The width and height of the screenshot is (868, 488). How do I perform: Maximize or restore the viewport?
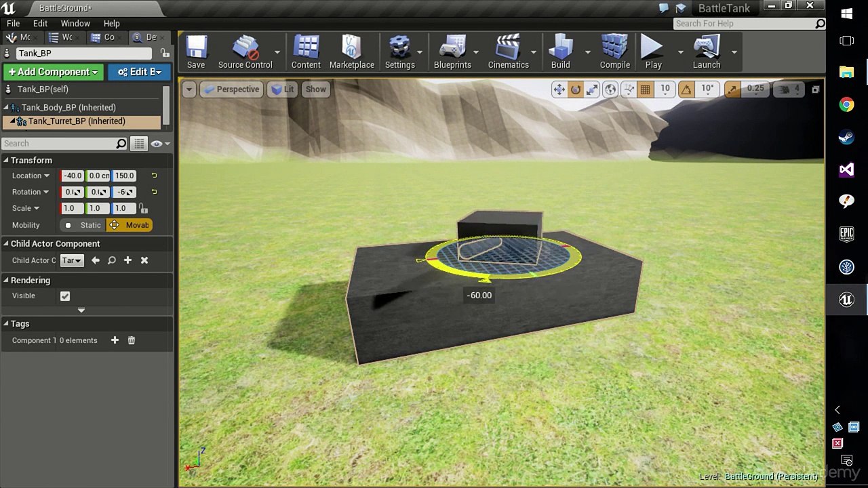click(x=816, y=89)
